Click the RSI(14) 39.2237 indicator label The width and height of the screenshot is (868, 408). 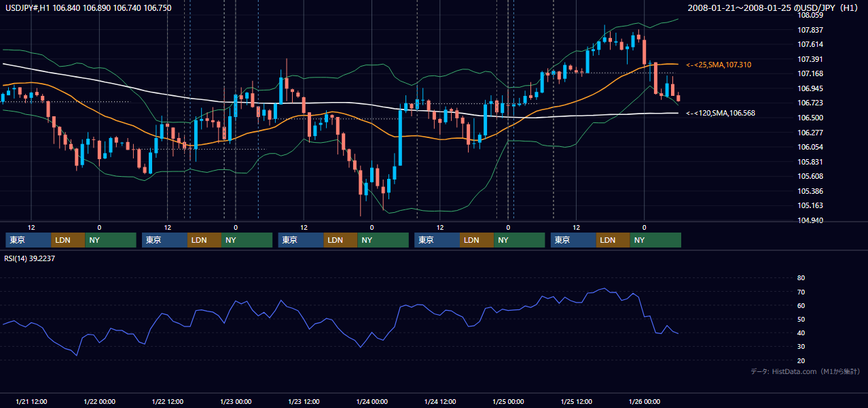click(30, 258)
